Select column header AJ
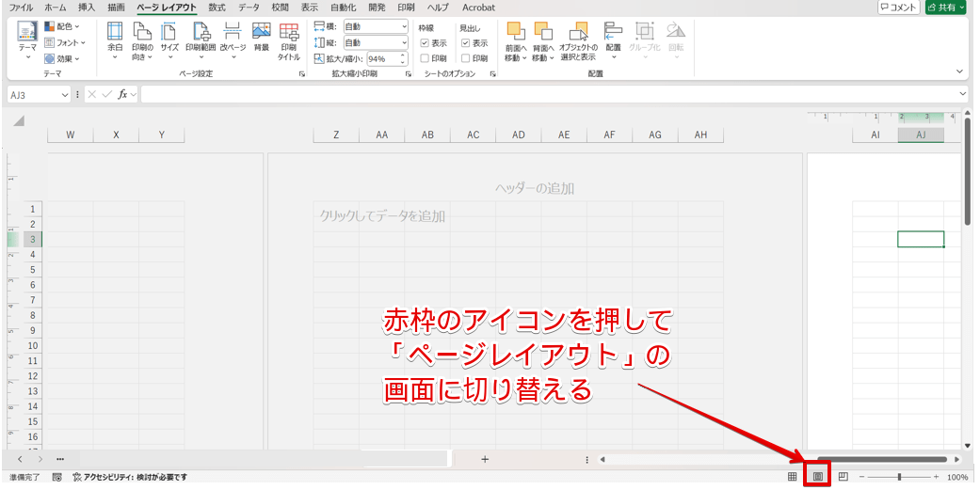Screen dimensions: 980x490 tap(921, 134)
